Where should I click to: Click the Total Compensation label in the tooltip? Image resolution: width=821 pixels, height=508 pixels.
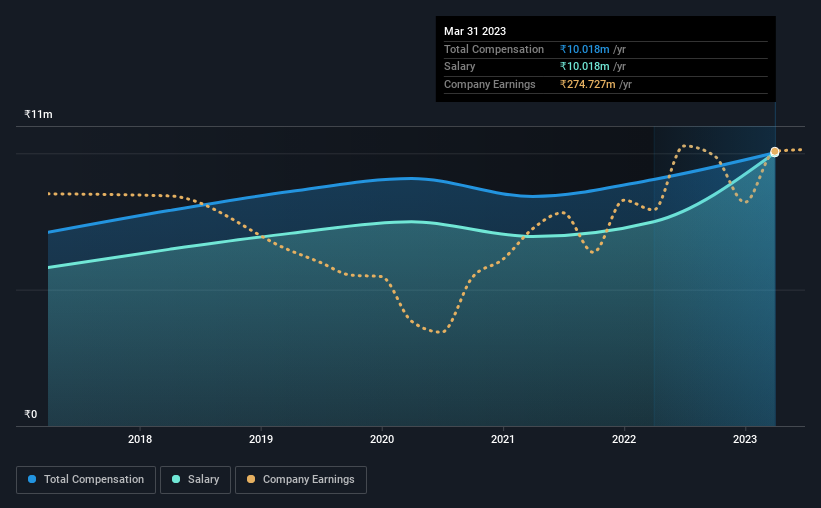pyautogui.click(x=494, y=49)
